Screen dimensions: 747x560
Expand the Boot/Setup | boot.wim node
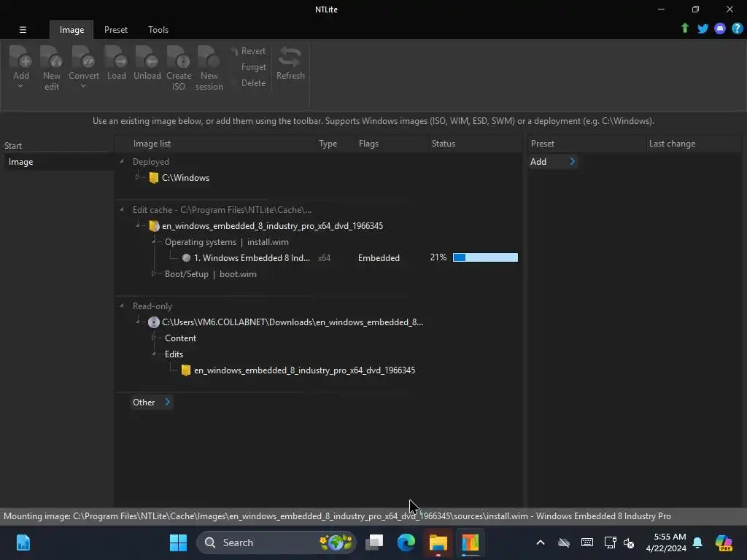coord(153,274)
